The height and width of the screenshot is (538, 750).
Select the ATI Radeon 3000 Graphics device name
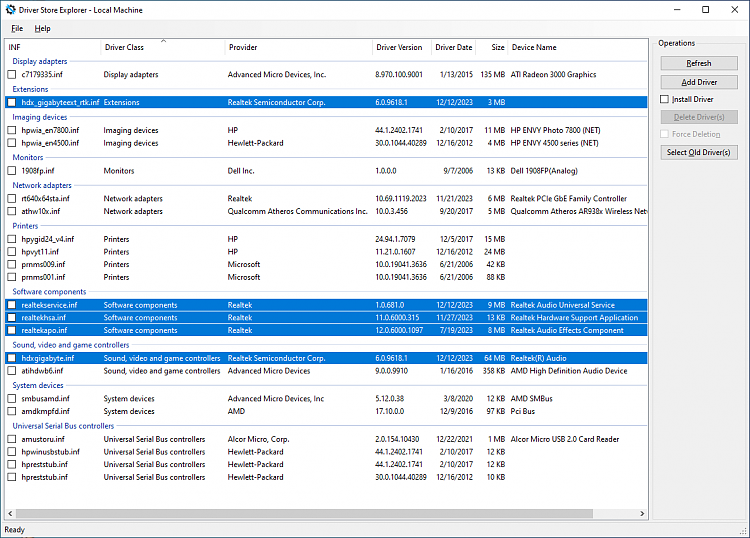click(553, 75)
